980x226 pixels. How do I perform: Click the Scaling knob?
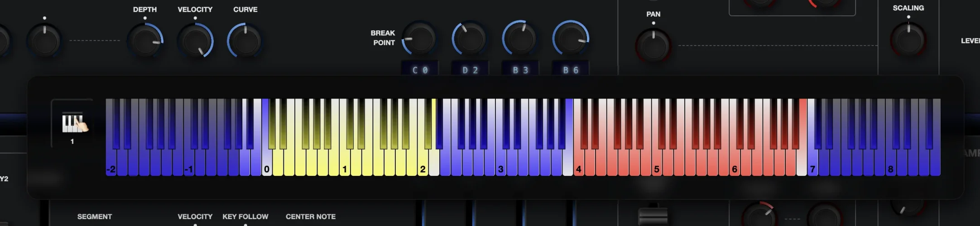(908, 40)
